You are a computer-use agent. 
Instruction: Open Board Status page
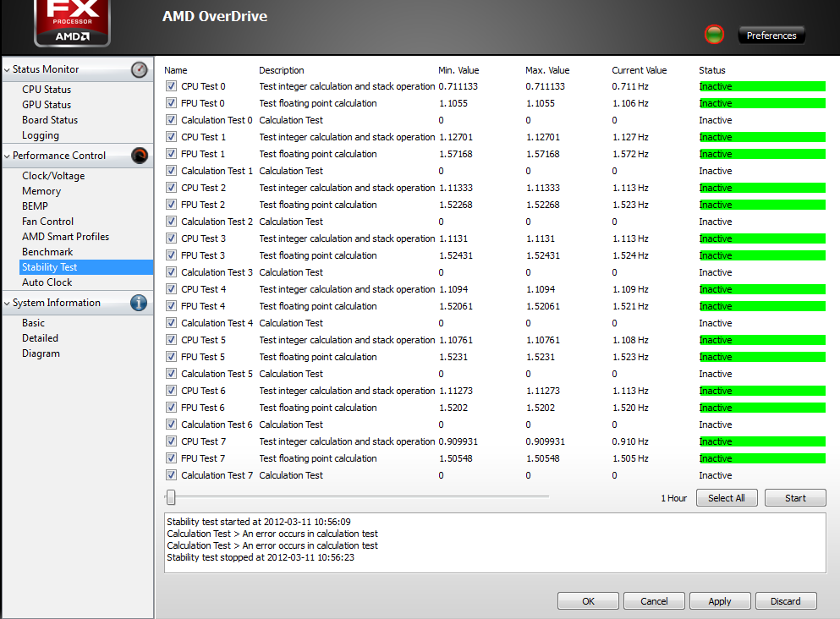click(x=50, y=120)
